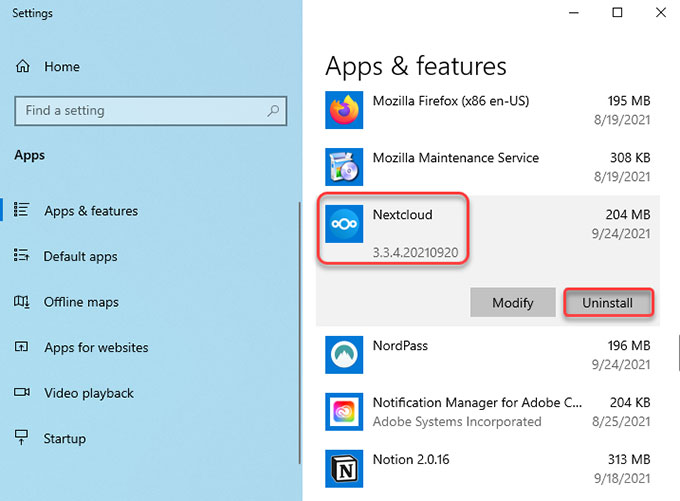Viewport: 680px width, 501px height.
Task: Click the Mozilla Maintenance Service icon
Action: tap(344, 167)
